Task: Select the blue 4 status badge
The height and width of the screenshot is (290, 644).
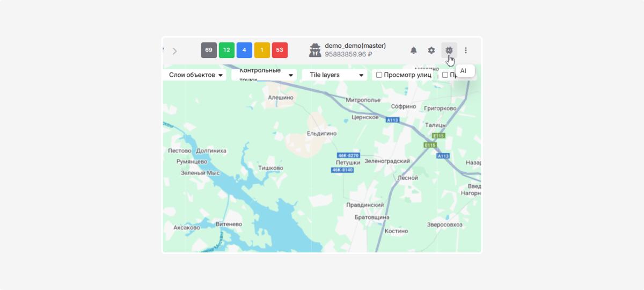Action: pyautogui.click(x=244, y=50)
